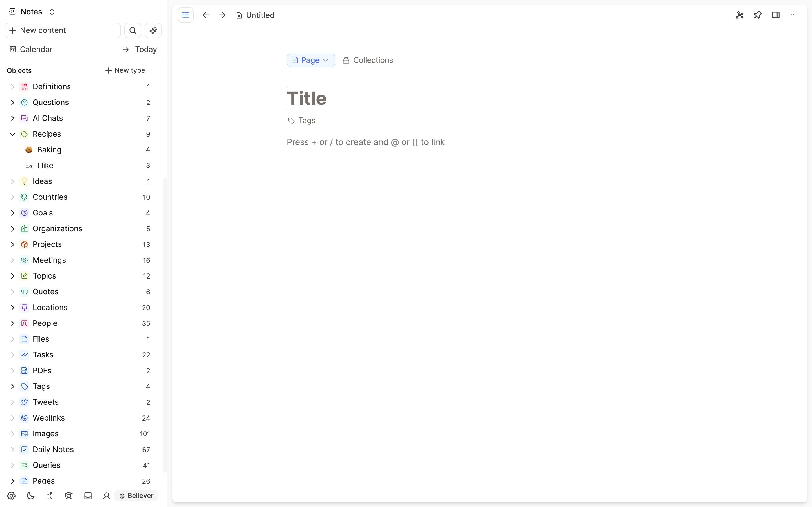Click the Today link next to Calendar
This screenshot has width=812, height=507.
pos(146,49)
